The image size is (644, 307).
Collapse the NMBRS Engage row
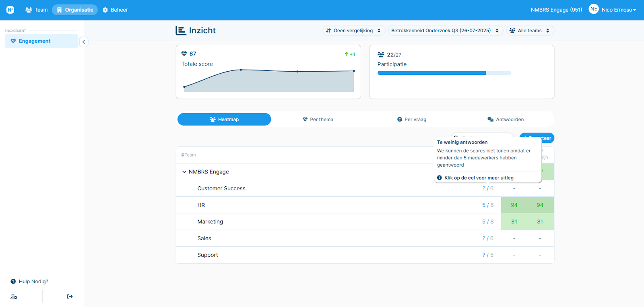click(x=184, y=172)
